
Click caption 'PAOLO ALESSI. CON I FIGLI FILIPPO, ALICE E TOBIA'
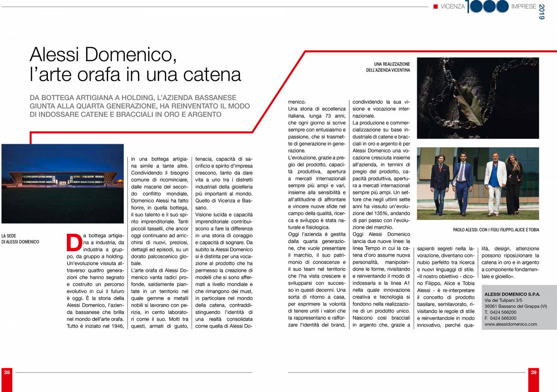tap(496, 230)
